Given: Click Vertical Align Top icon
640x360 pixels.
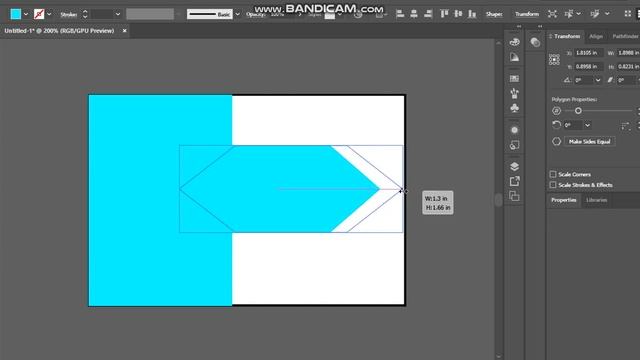Looking at the screenshot, I should [x=444, y=14].
